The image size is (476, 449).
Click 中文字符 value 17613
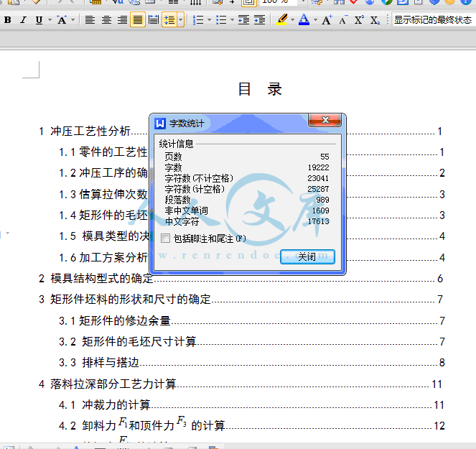[x=319, y=221]
